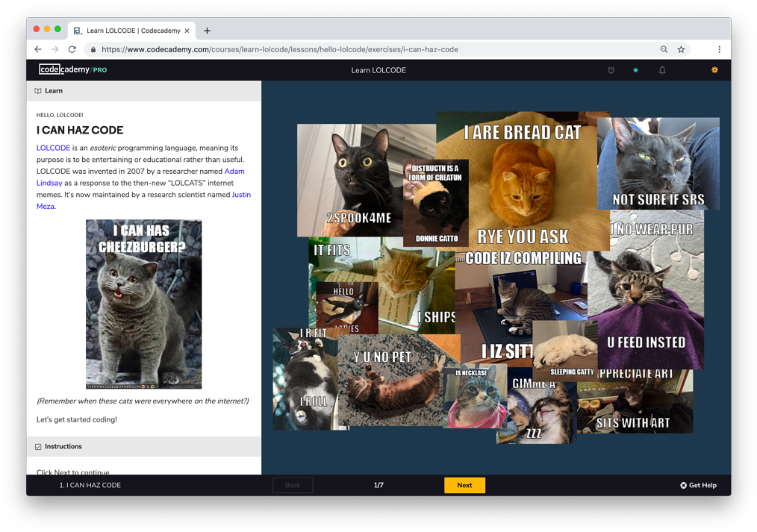Click the teal status dot in header
Image resolution: width=757 pixels, height=532 pixels.
pyautogui.click(x=635, y=70)
